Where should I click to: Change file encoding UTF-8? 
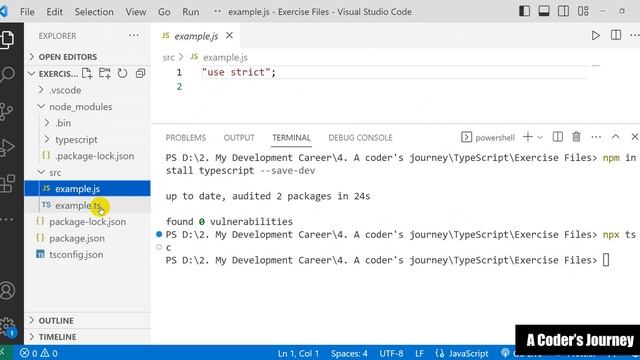pyautogui.click(x=391, y=353)
